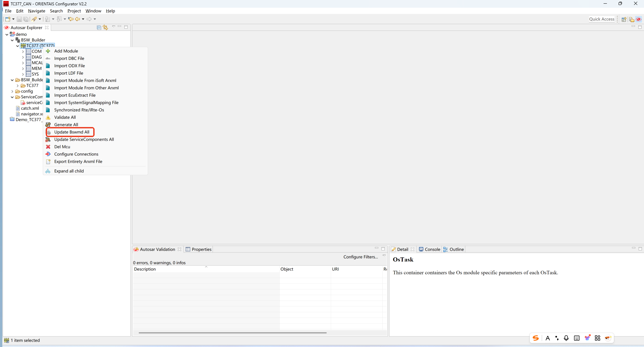Click the build pen icon in toolbar

tap(34, 19)
